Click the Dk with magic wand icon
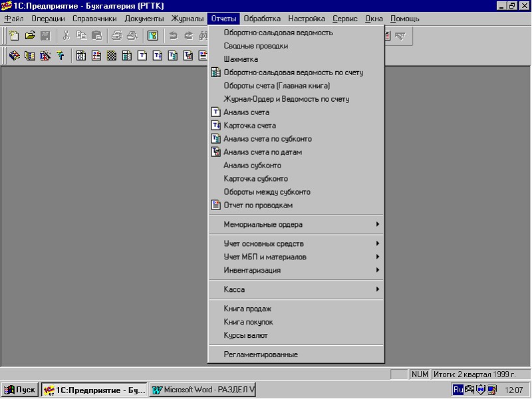 coord(45,55)
